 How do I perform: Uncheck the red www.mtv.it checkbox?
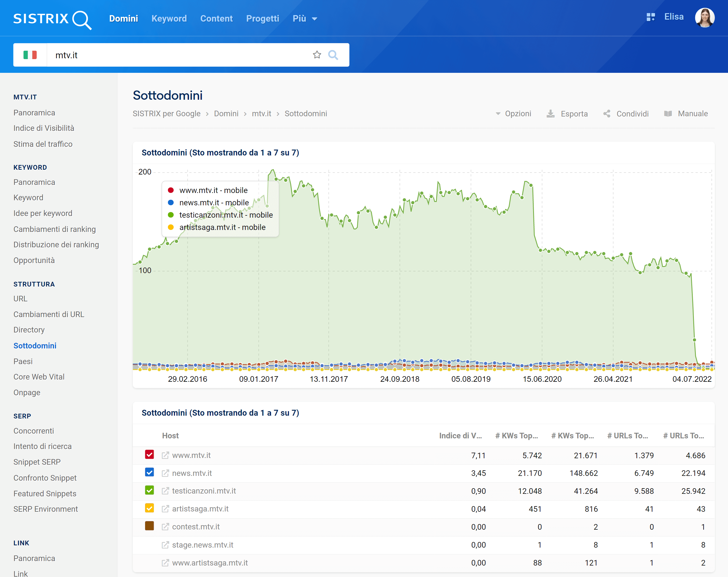point(150,454)
